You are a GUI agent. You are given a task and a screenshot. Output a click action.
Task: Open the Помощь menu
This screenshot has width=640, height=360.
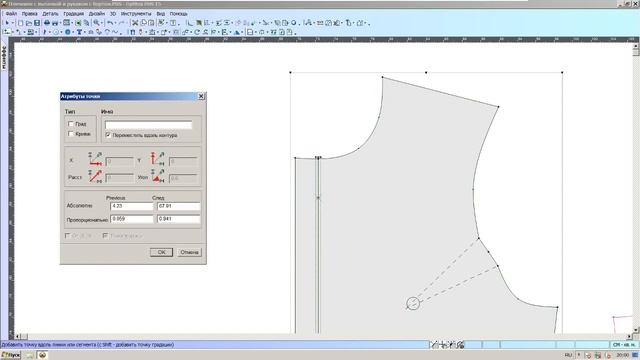tap(178, 13)
